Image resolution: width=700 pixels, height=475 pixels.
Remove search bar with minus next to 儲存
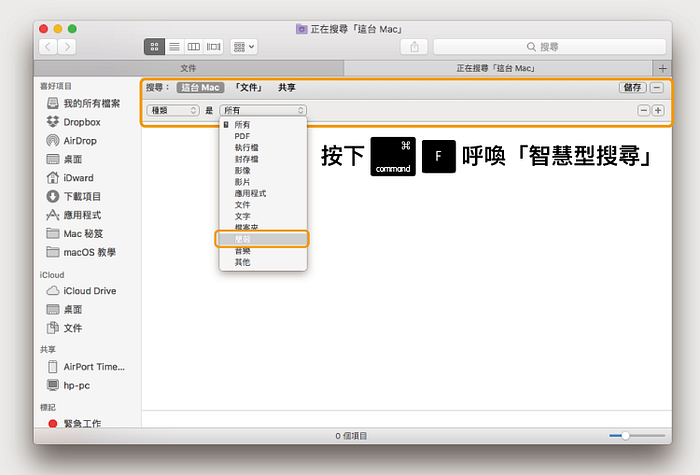[656, 88]
